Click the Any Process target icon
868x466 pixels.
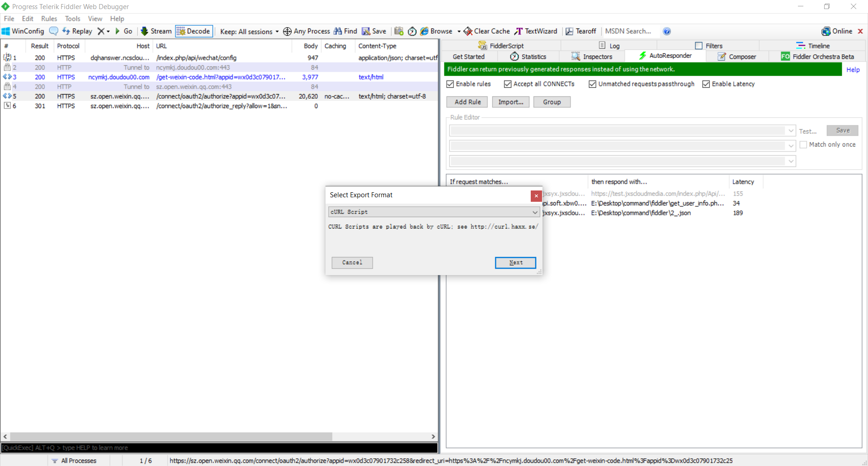coord(287,31)
